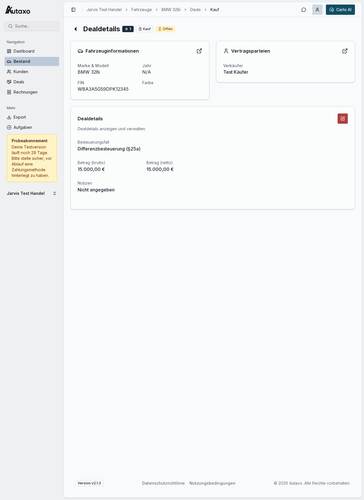
Task: Toggle the sidebar panel icon
Action: [x=74, y=10]
